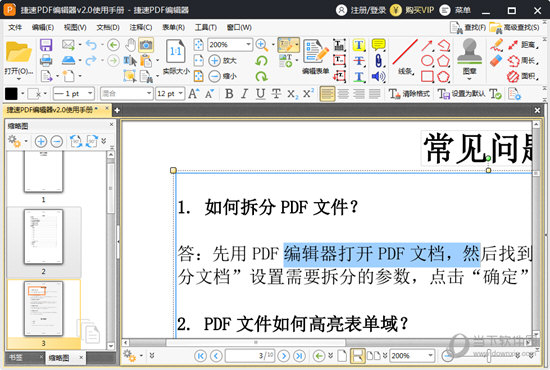
Task: Click Set as Default (设置为默认) button
Action: pos(462,94)
